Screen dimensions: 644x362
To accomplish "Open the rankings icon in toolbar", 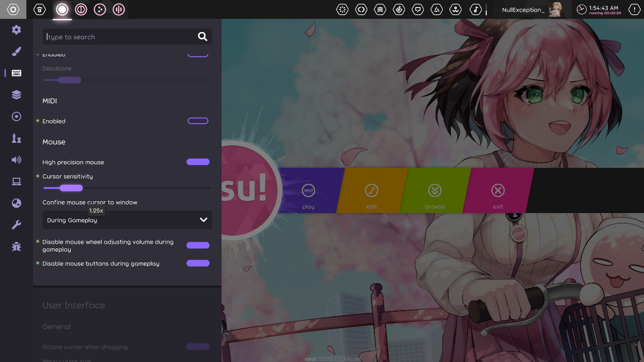I will tap(380, 9).
